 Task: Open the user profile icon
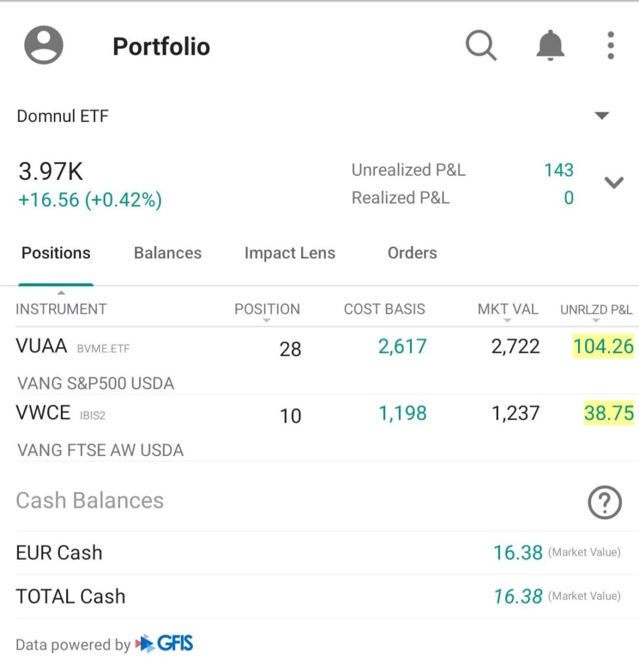point(44,45)
